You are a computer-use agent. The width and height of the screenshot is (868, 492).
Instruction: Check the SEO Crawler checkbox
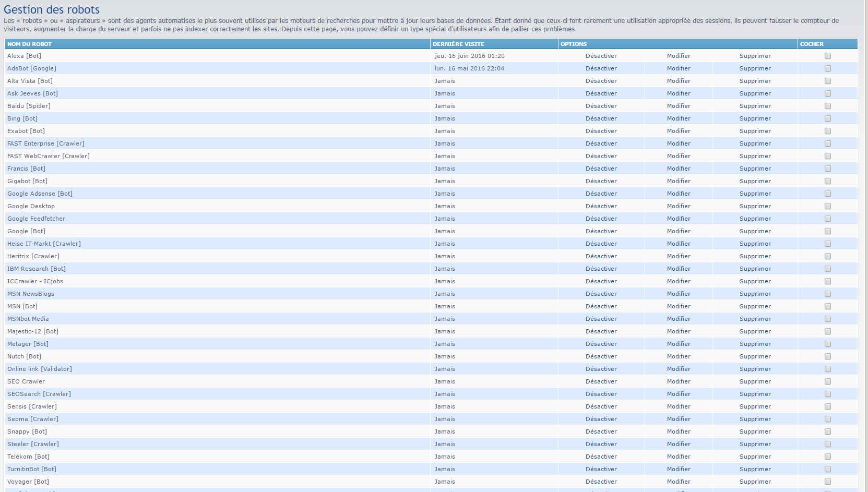point(828,381)
